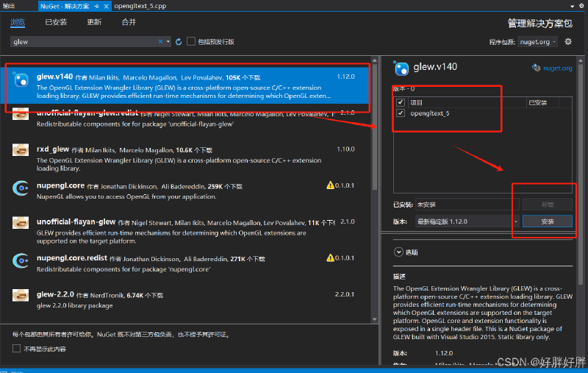Click the nupengl.core.redist package icon
The height and width of the screenshot is (373, 588).
[21, 260]
